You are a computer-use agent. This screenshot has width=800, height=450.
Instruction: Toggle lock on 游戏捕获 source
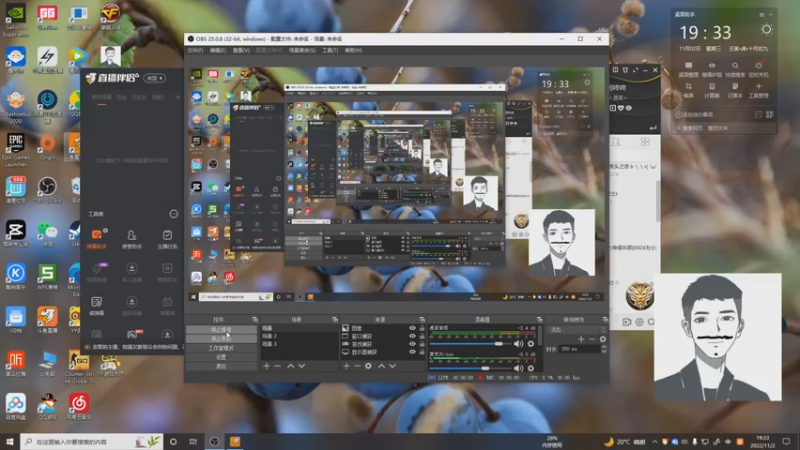422,344
